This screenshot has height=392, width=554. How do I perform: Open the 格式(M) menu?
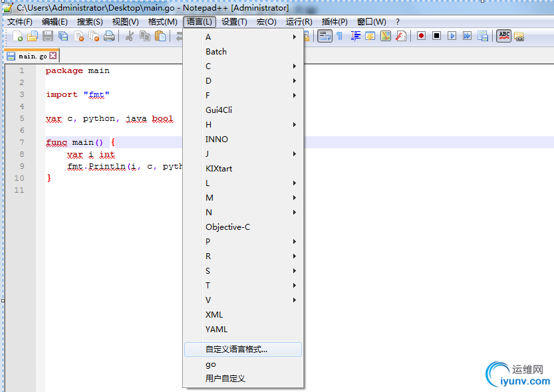click(x=162, y=22)
